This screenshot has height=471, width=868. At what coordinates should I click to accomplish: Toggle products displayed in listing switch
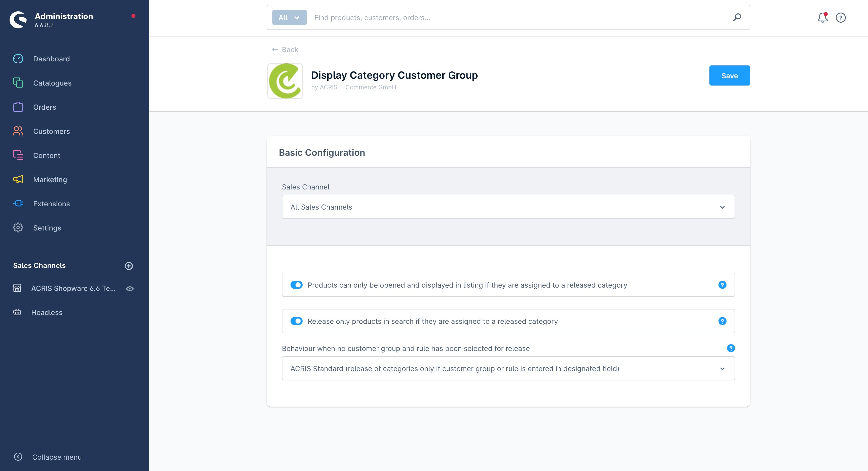click(297, 285)
